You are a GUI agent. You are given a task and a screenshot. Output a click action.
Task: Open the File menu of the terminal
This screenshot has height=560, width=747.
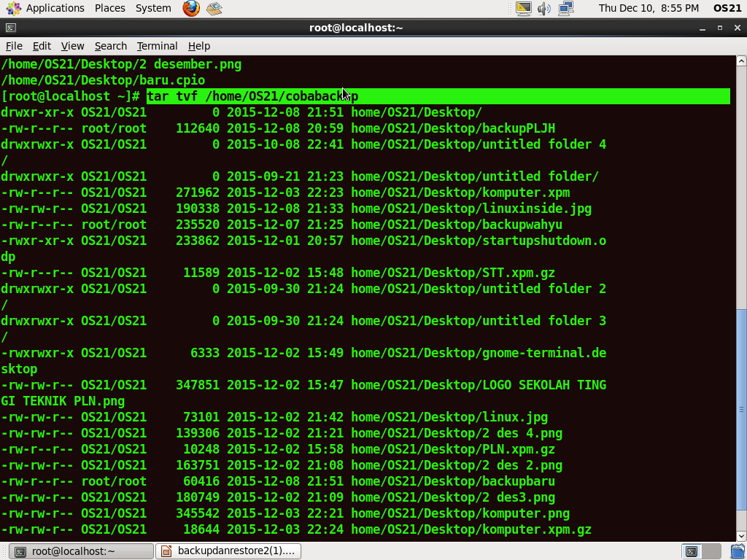click(13, 46)
